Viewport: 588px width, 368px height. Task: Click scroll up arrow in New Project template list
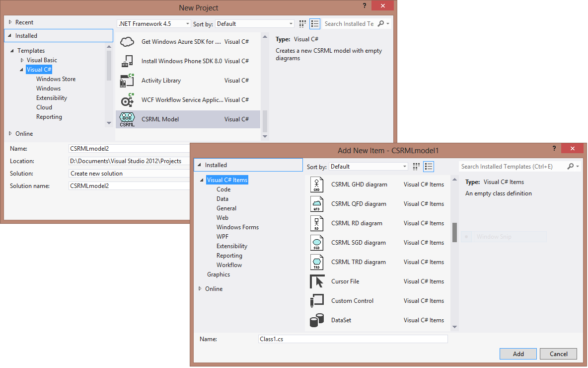pos(265,37)
